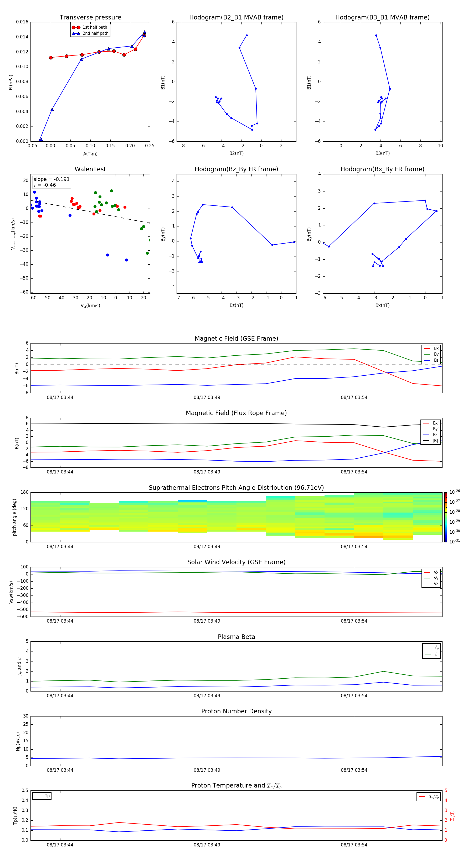The width and height of the screenshot is (473, 868).
Task: Select the By' entry in Flux Rope legend
Action: [x=431, y=429]
